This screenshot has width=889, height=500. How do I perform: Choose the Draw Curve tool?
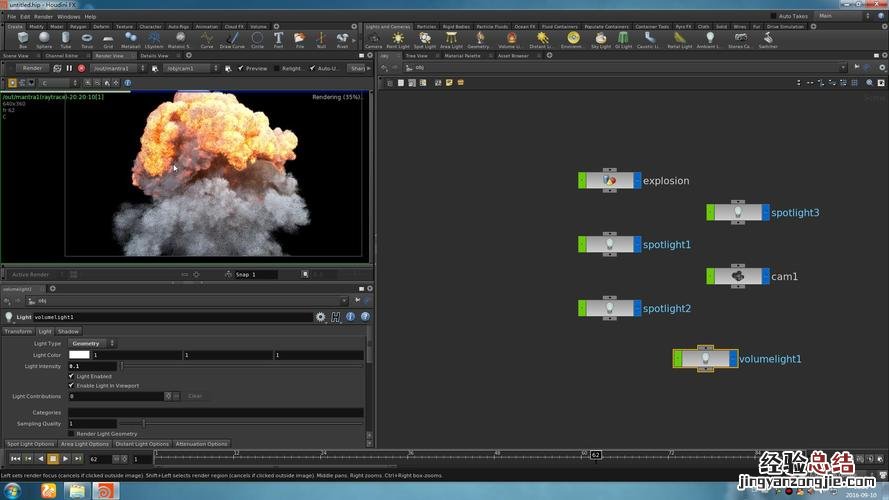coord(232,40)
